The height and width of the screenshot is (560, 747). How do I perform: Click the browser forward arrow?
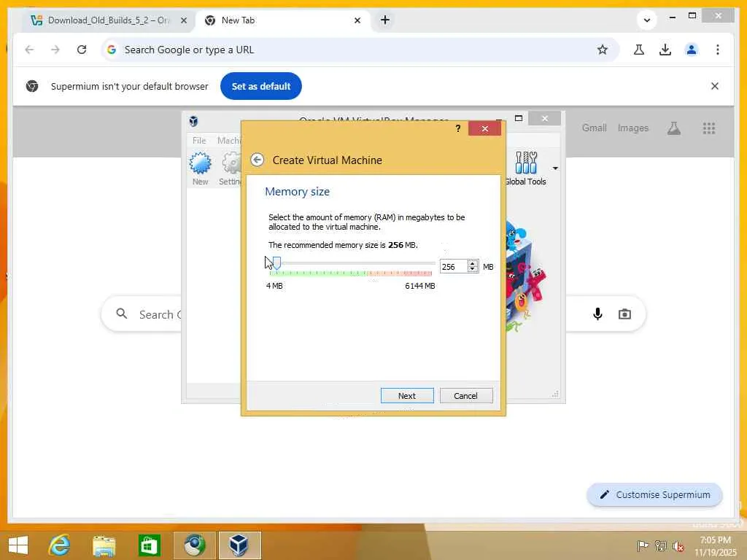pyautogui.click(x=55, y=50)
